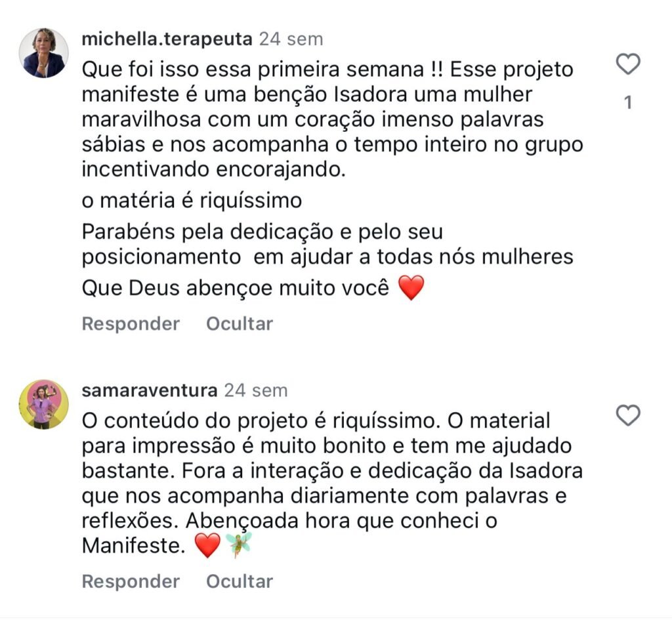Screen dimensions: 672x620
Task: Click the red heart emoji after 'muito você'
Action: pyautogui.click(x=411, y=288)
